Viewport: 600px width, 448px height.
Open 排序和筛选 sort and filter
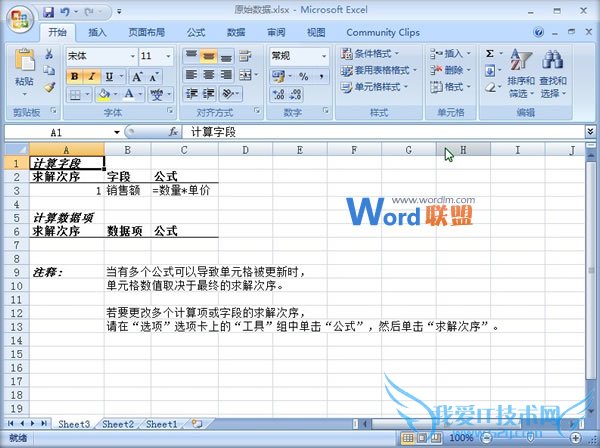[x=521, y=73]
